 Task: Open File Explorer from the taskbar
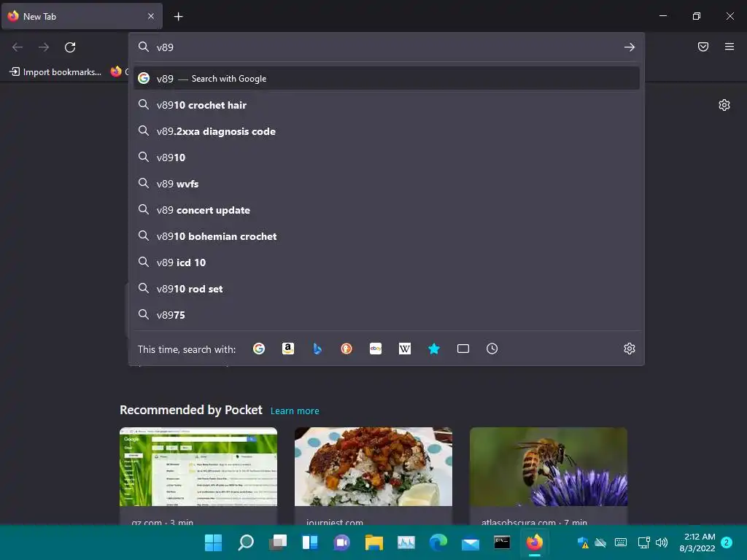click(374, 542)
